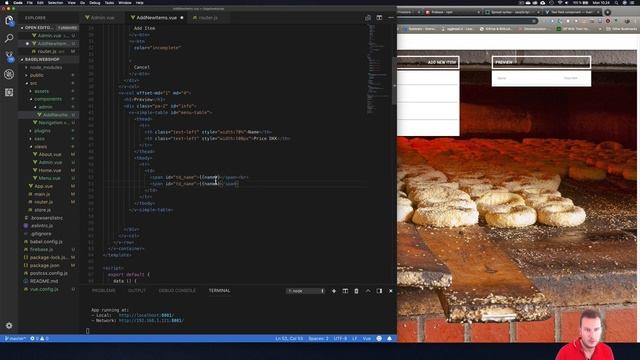Open notifications bell in status bar
640x360 pixels.
(x=389, y=338)
